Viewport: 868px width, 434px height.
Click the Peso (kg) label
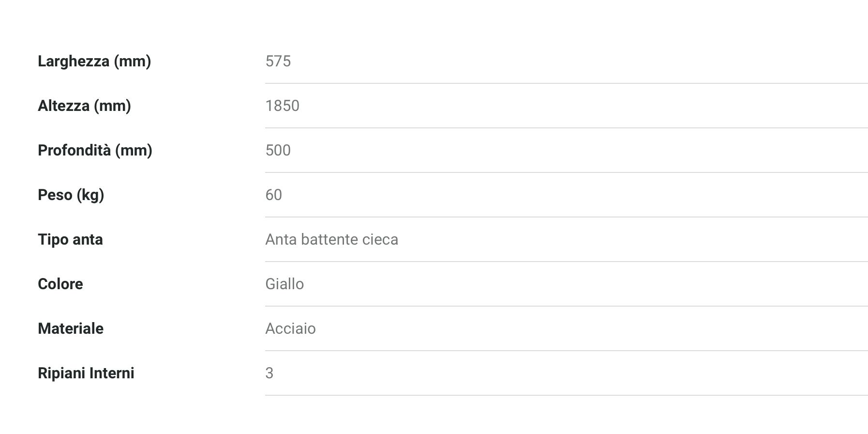pos(71,195)
